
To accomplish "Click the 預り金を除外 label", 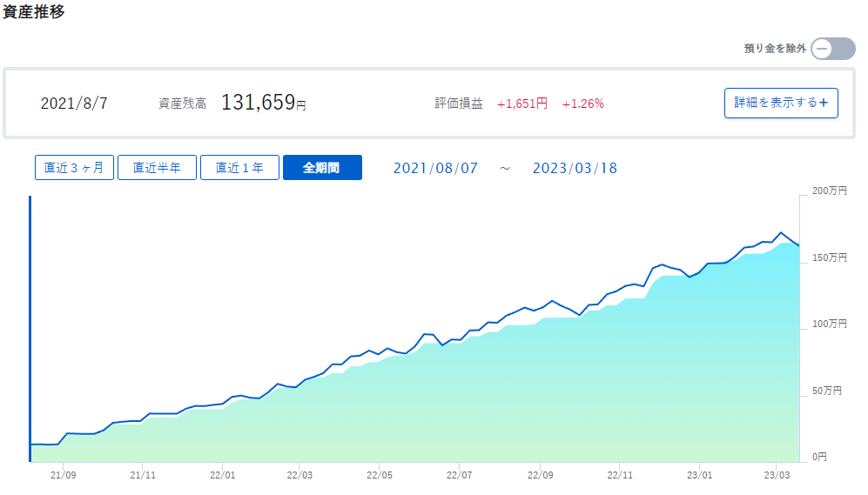I will pos(775,49).
